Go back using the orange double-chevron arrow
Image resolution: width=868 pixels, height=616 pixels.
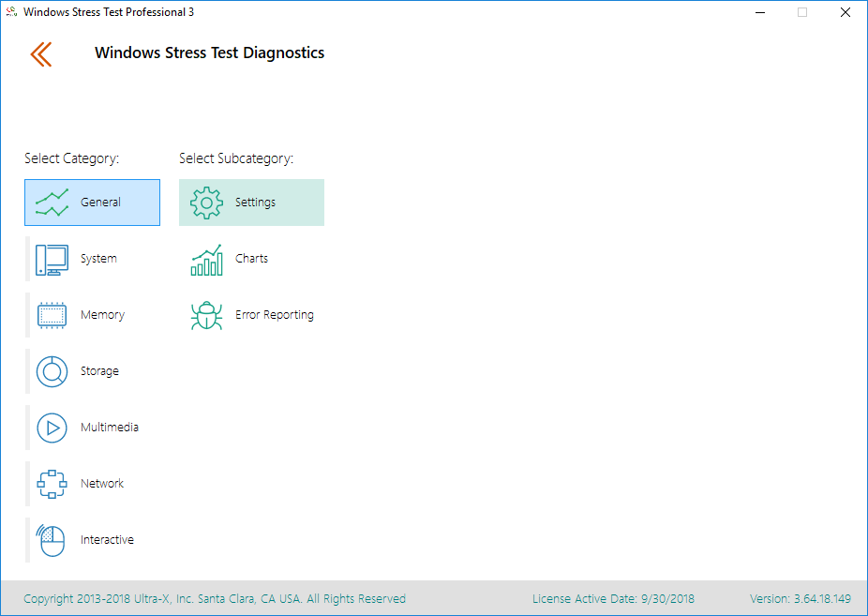point(41,53)
